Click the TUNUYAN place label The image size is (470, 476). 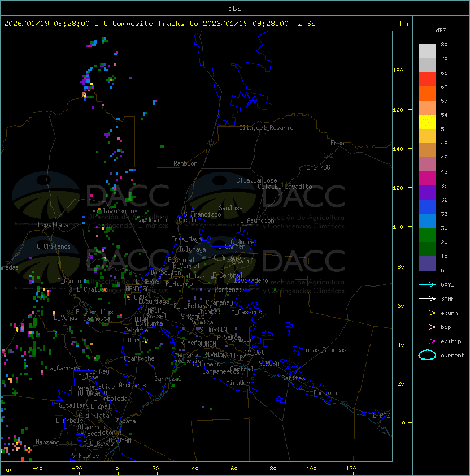coord(120,440)
